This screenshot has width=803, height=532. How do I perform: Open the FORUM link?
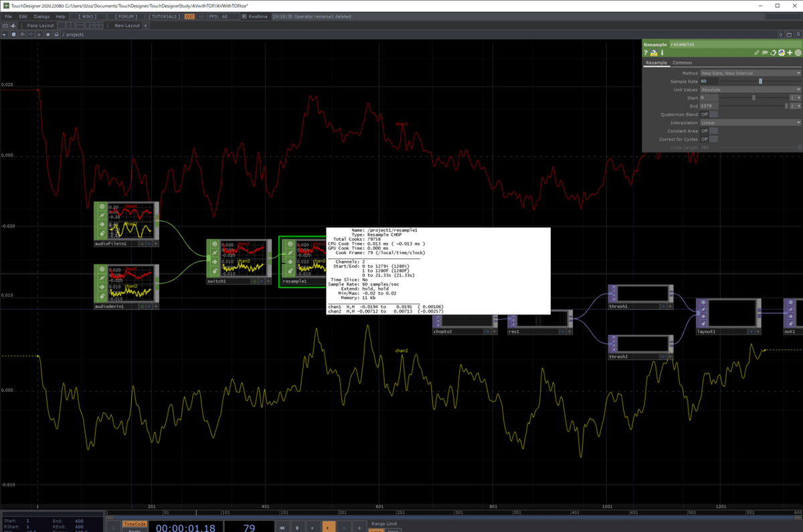(x=126, y=17)
